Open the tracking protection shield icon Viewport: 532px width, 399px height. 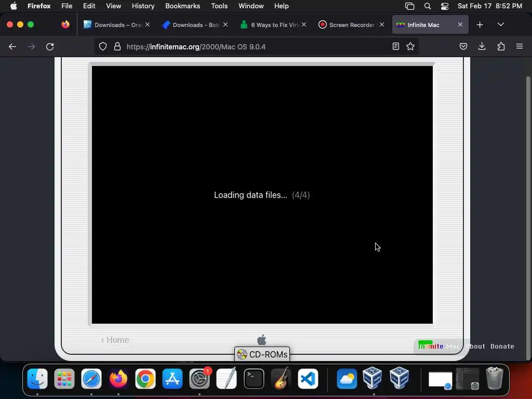[103, 46]
